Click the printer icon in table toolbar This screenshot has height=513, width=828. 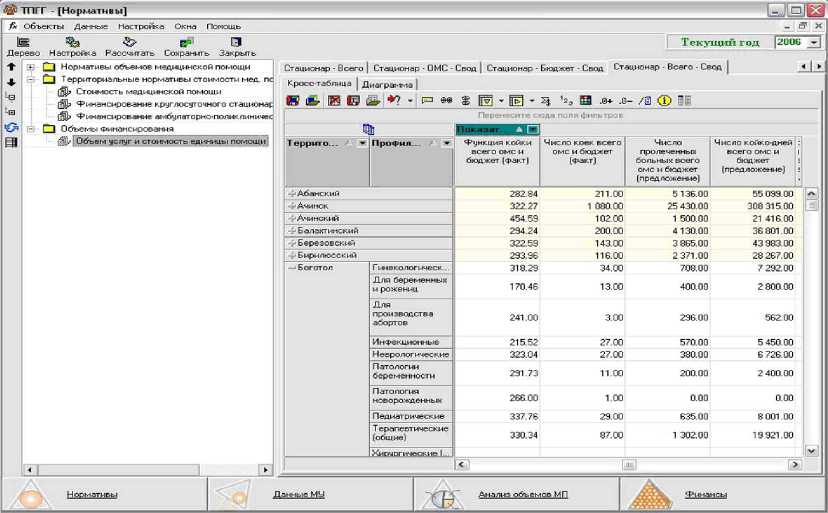[x=373, y=101]
